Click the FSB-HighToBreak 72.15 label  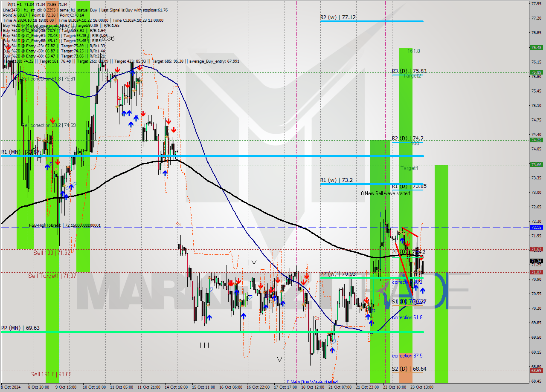click(65, 225)
